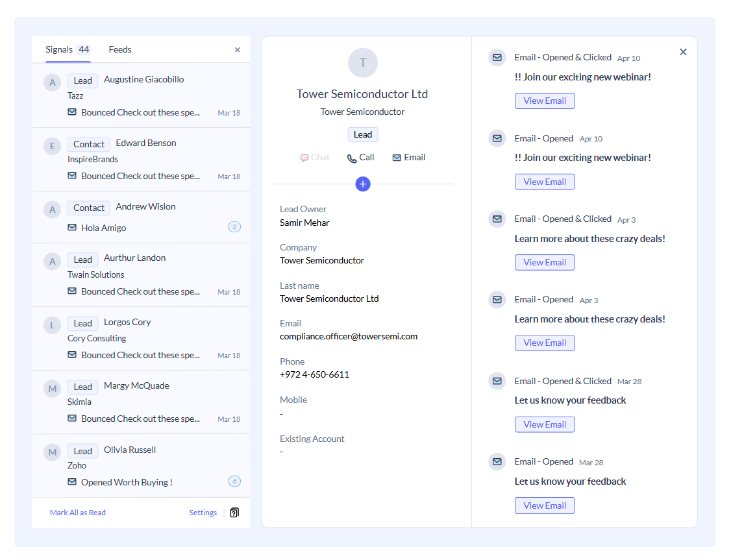Click phone number +972 4-650-6611

(314, 374)
